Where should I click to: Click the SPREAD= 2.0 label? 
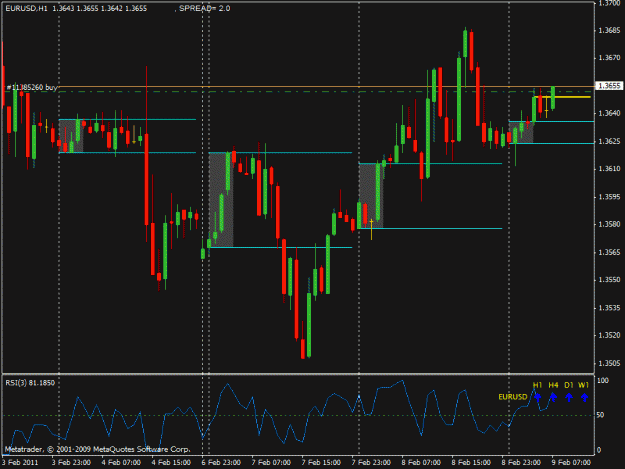tap(204, 8)
